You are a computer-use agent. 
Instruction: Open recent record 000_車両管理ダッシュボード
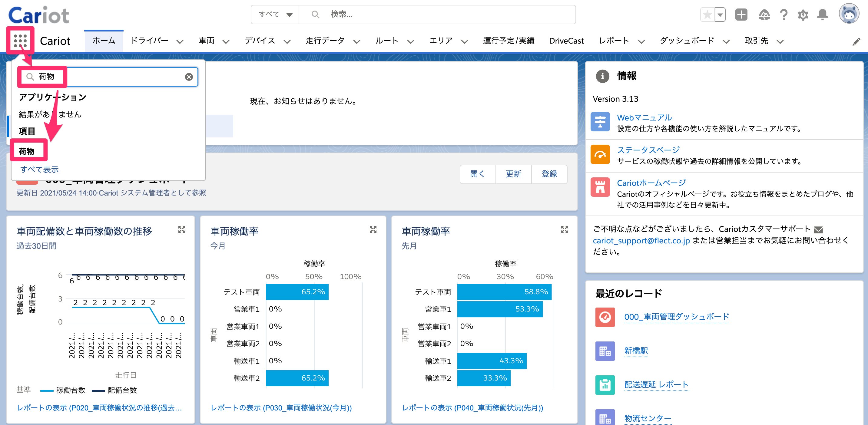(x=677, y=317)
